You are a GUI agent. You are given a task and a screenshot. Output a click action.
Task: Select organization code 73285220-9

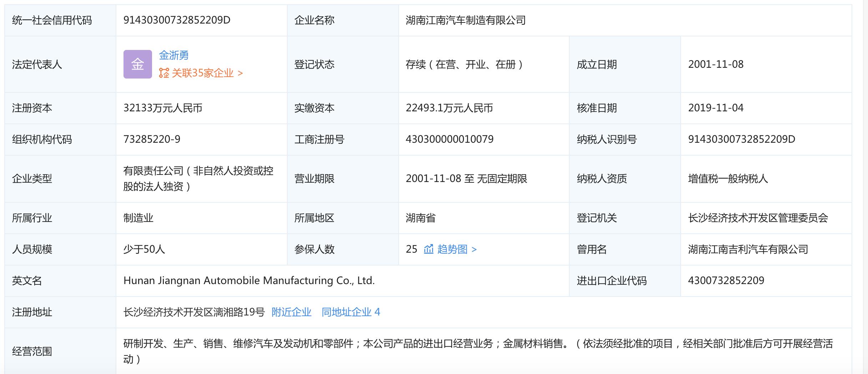152,139
